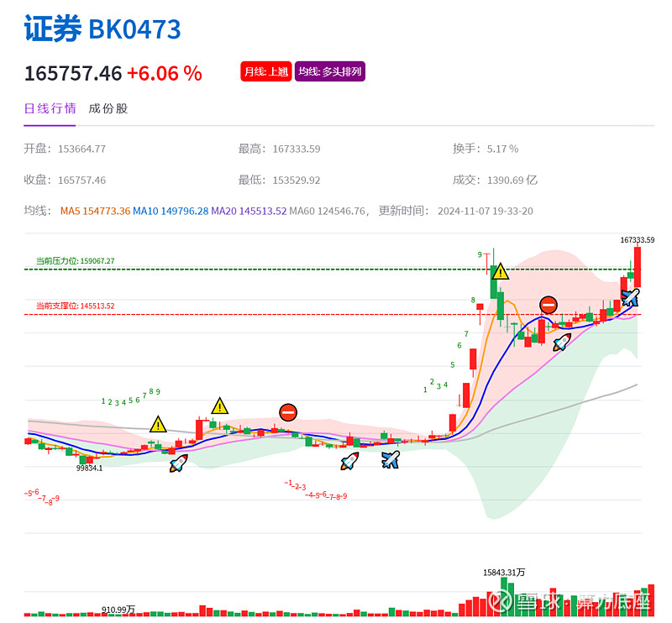Click the red 月线:上翘 badge
The image size is (672, 623).
265,72
